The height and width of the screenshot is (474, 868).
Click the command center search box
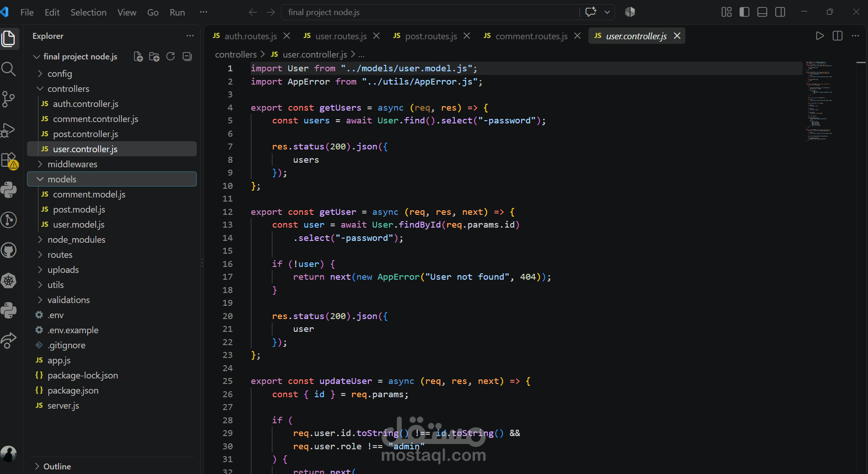click(430, 12)
